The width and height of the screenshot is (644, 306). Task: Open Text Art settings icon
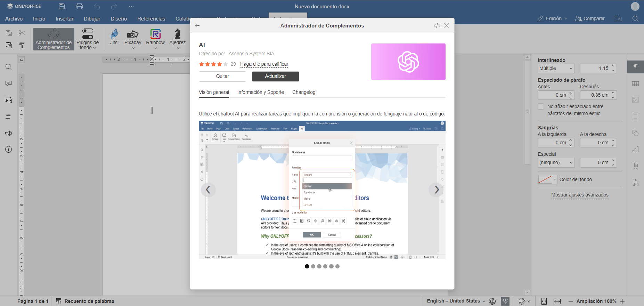(x=636, y=166)
